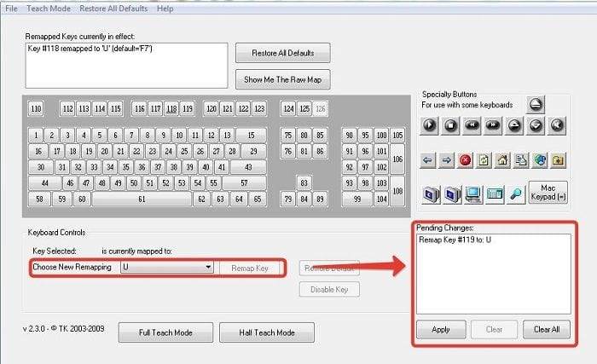Select the calculator specialty button
Image resolution: width=597 pixels, height=364 pixels.
pos(494,194)
